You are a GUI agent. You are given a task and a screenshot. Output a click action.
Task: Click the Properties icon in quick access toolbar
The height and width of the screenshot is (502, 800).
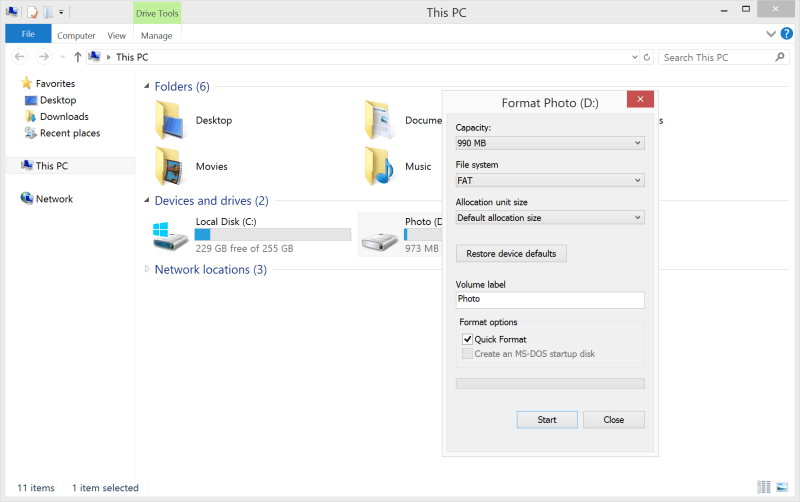click(32, 12)
